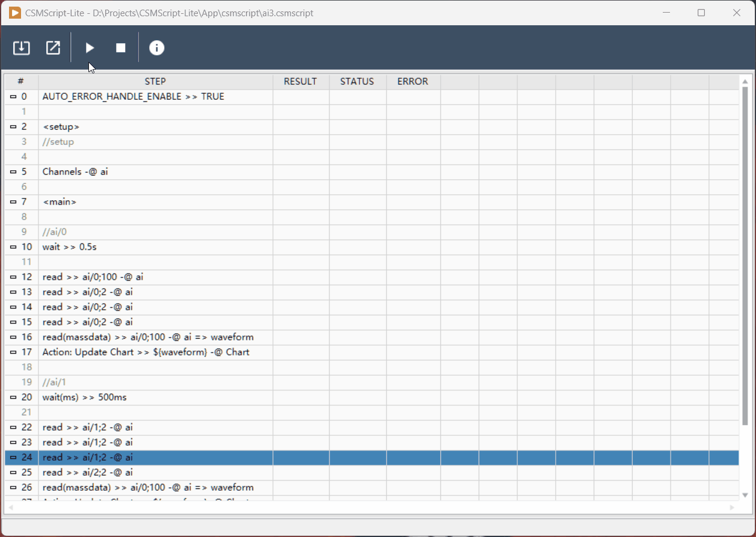This screenshot has width=756, height=537.
Task: Open script in external editor
Action: point(53,48)
